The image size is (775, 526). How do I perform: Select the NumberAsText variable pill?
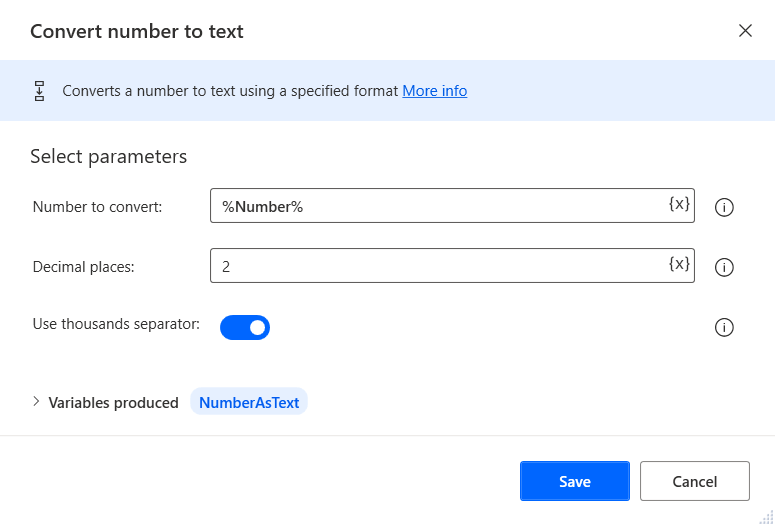(x=249, y=403)
